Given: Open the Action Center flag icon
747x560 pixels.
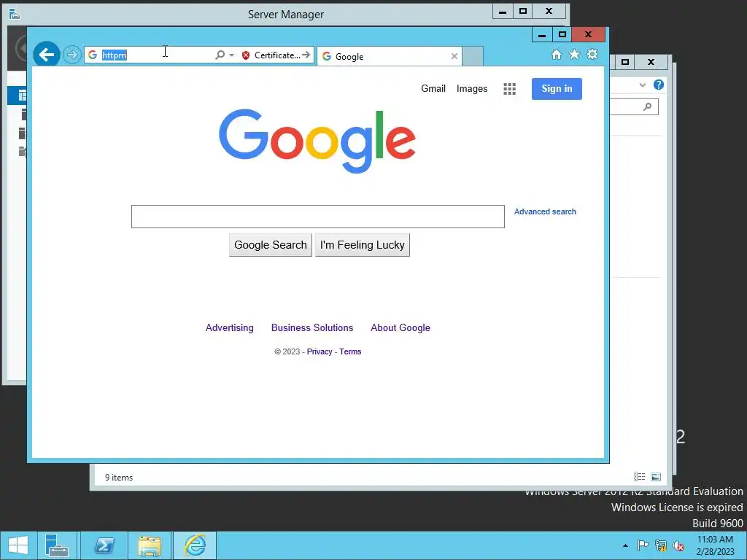Looking at the screenshot, I should tap(643, 545).
